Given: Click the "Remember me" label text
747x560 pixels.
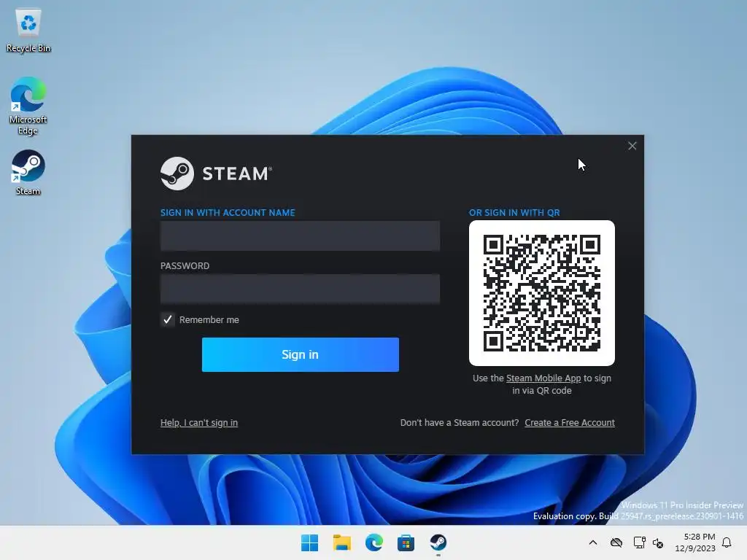Looking at the screenshot, I should (x=209, y=320).
